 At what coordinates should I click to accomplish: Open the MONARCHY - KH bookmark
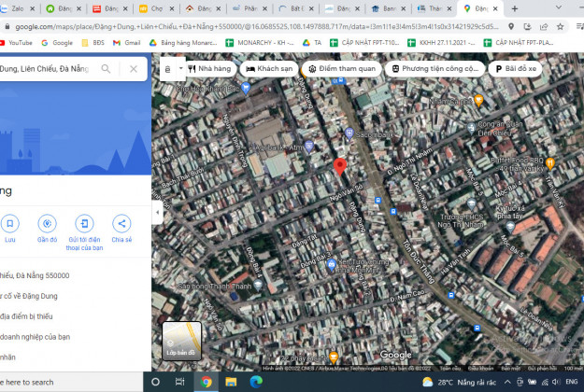(x=260, y=43)
